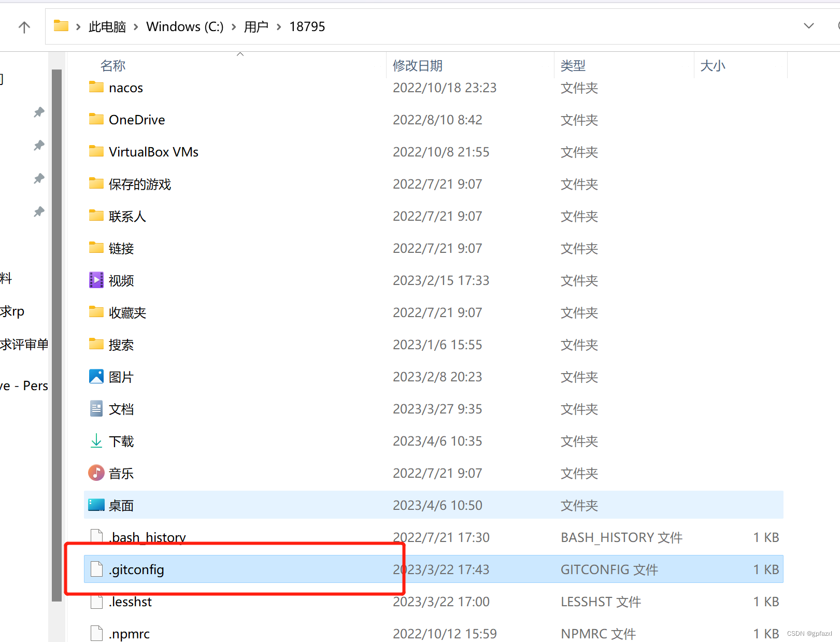Click date 2023/4/6 10:35 for 下载
This screenshot has height=642, width=840.
pos(437,441)
